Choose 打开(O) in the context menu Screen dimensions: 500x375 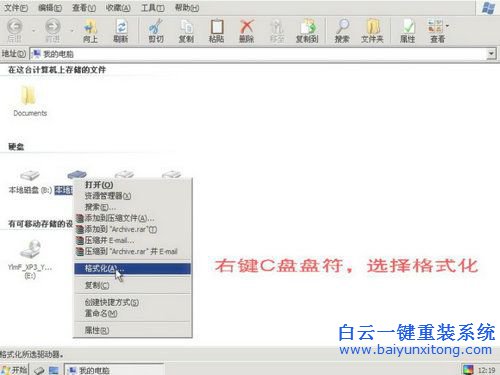(x=132, y=185)
